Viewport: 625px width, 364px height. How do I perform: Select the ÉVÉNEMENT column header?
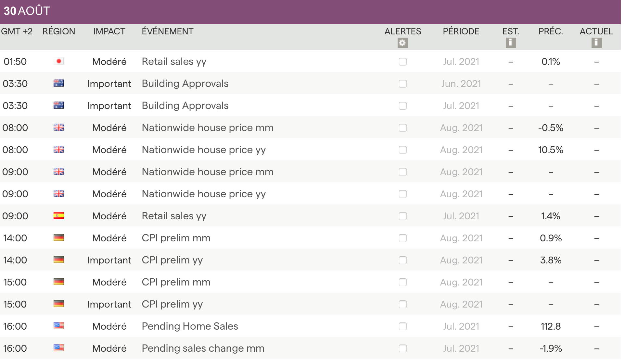click(167, 31)
